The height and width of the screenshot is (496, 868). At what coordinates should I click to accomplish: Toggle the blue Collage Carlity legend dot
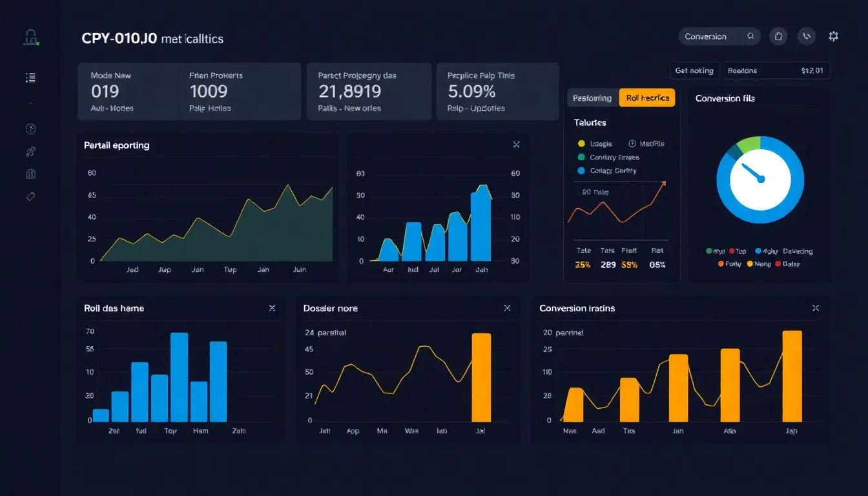pyautogui.click(x=581, y=171)
